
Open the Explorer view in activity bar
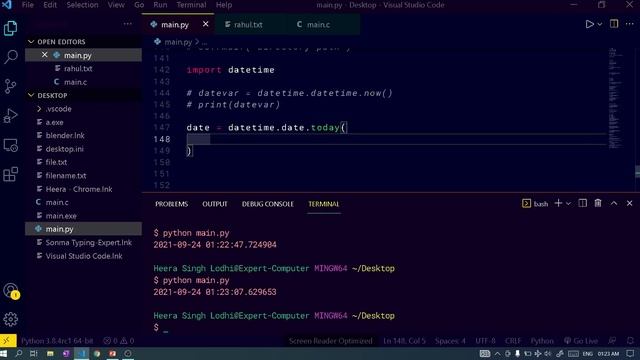pos(10,28)
